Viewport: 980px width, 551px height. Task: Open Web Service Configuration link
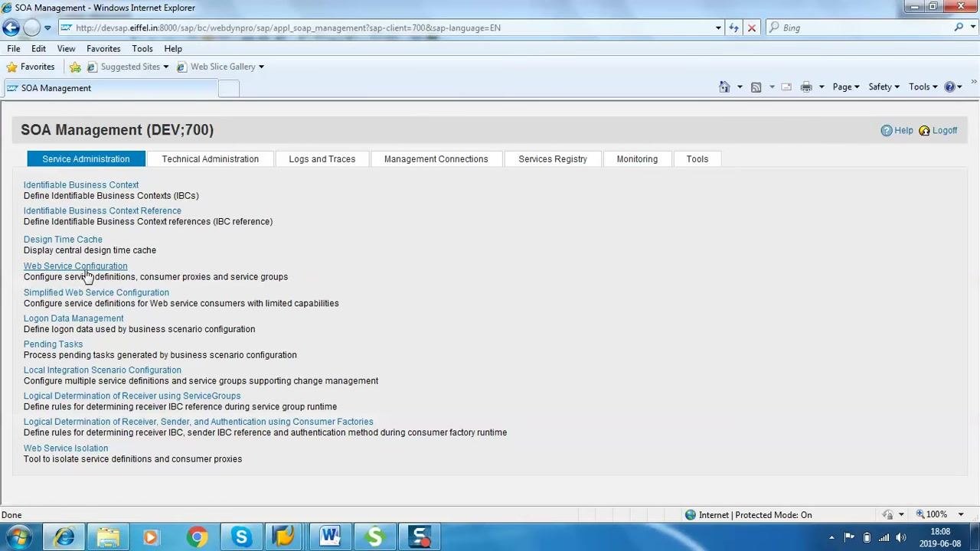pos(75,266)
